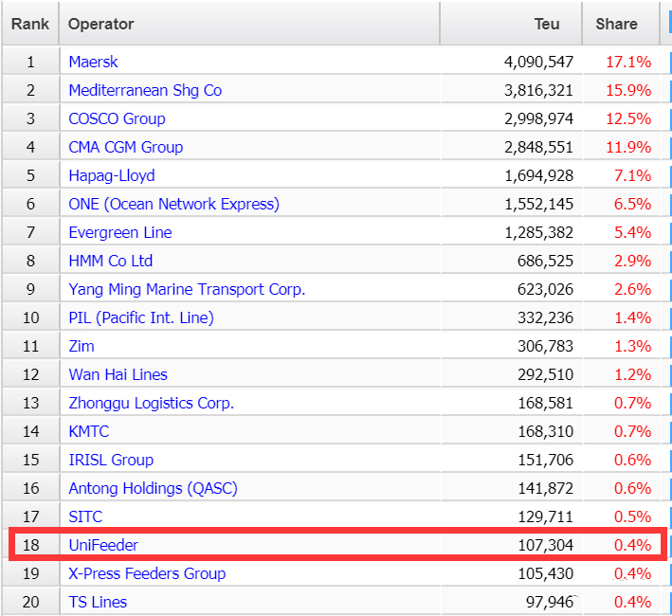Select Teu value 292,510
This screenshot has height=616, width=672.
coord(545,375)
